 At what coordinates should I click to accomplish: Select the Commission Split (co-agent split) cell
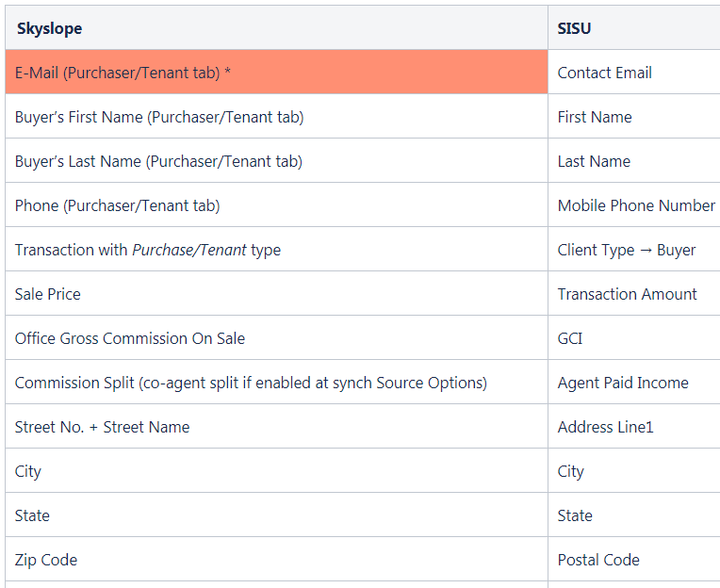point(276,383)
